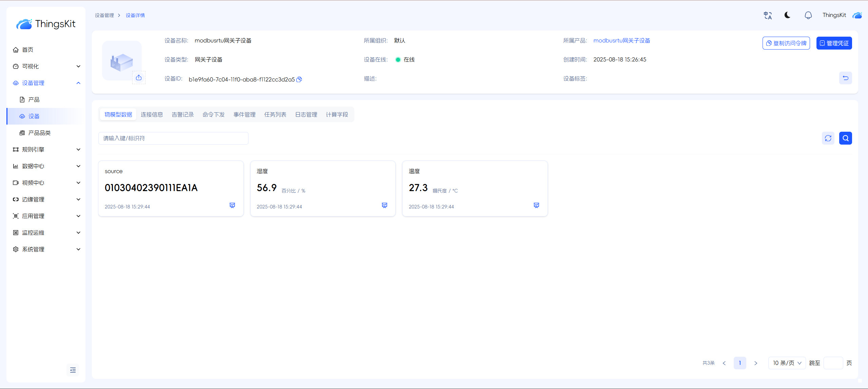Click upload device image icon
This screenshot has height=389, width=868.
[139, 78]
